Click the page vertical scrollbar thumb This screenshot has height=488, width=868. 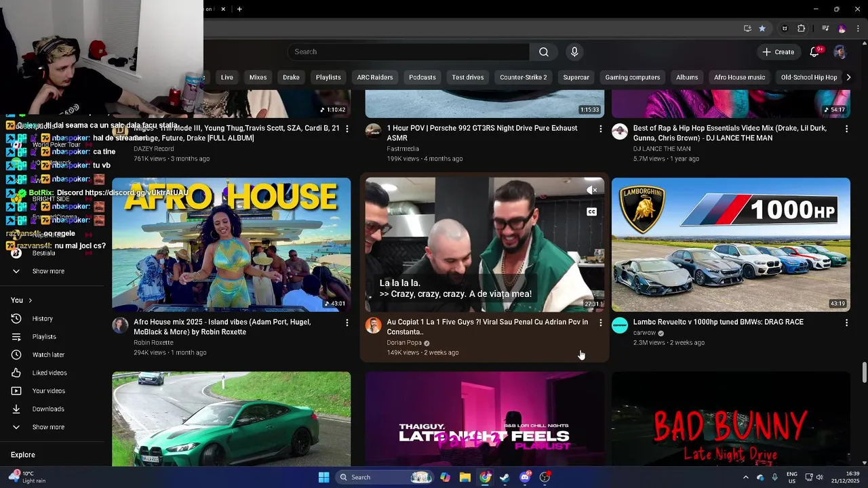864,373
